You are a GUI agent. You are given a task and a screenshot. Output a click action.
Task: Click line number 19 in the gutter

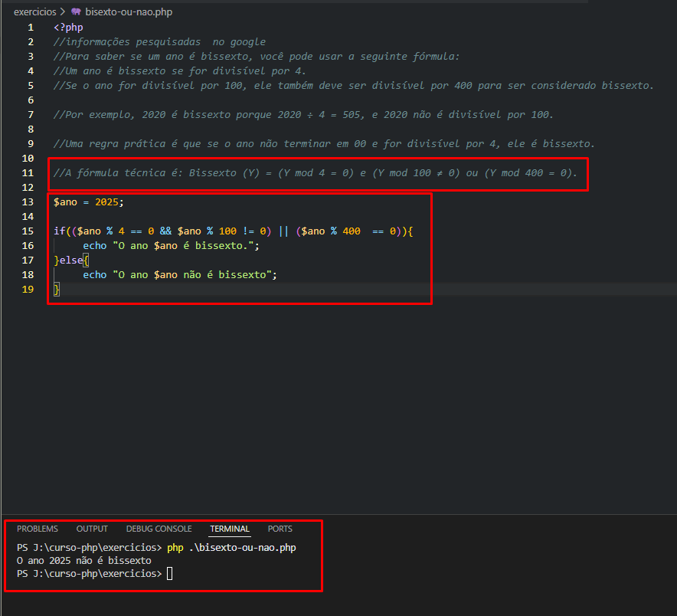(28, 289)
